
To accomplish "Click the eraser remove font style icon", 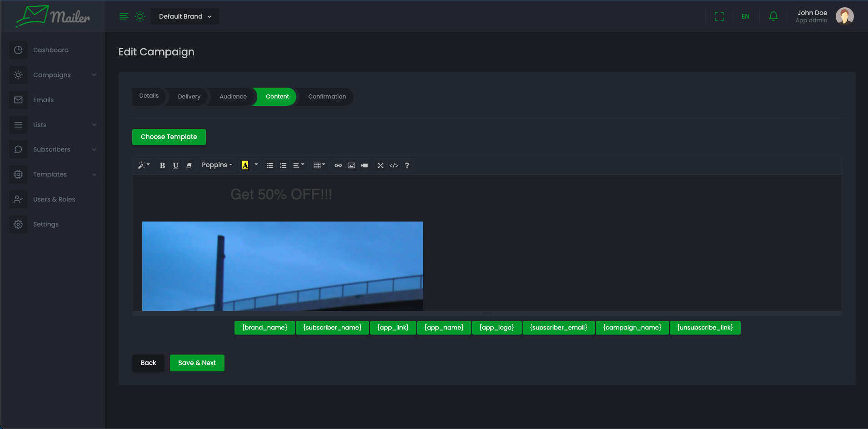I will point(189,166).
